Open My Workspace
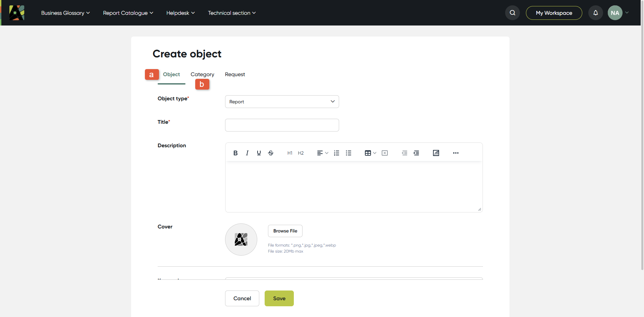Viewport: 644px width, 317px height. (554, 13)
